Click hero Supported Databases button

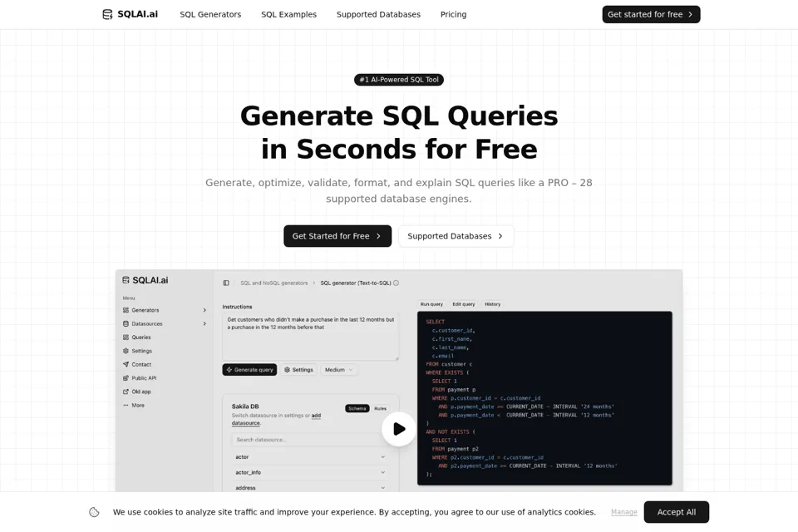[x=456, y=236]
